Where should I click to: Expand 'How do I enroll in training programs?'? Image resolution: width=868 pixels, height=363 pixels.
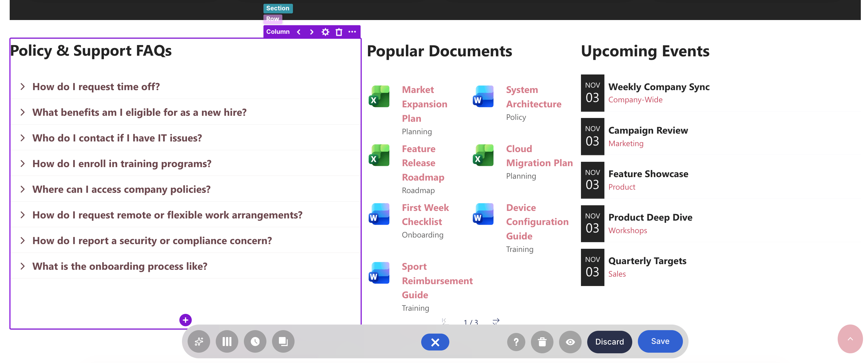185,163
